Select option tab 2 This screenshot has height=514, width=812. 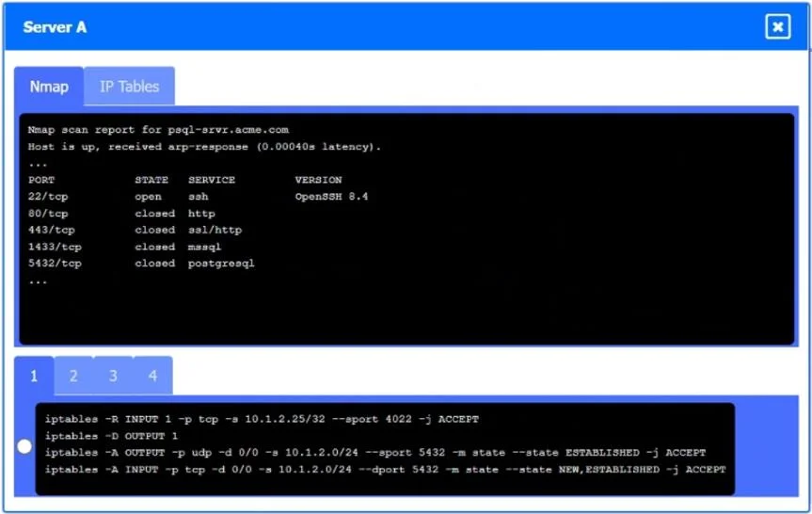point(73,376)
